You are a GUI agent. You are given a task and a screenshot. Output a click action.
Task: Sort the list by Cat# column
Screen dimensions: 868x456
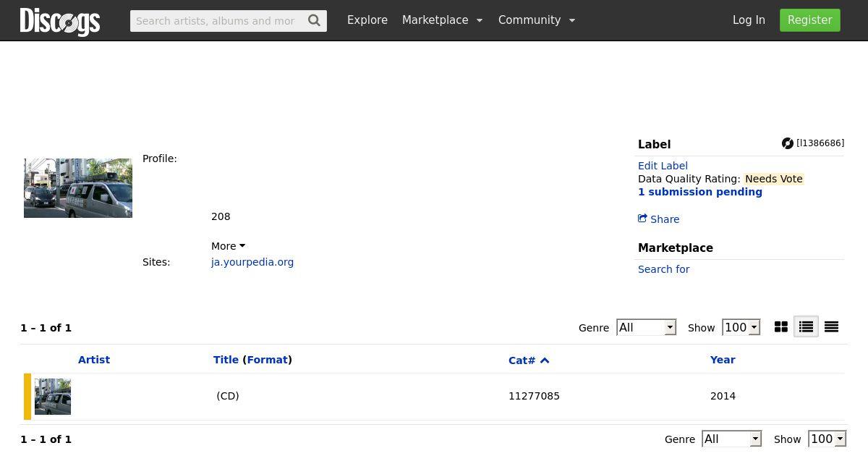[522, 360]
